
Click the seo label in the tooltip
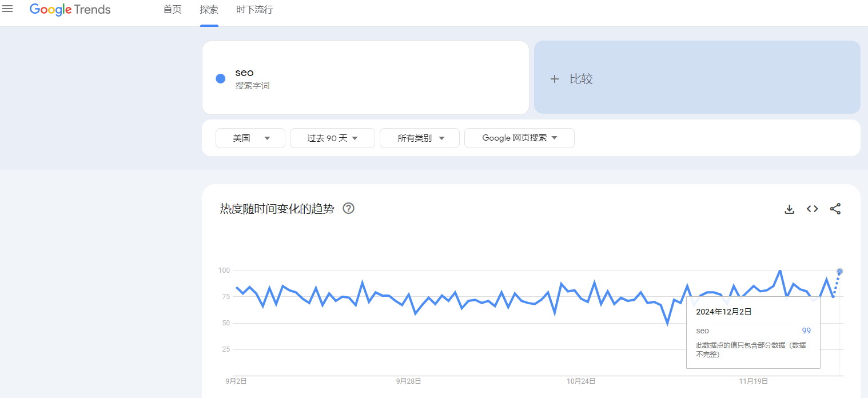pyautogui.click(x=702, y=331)
